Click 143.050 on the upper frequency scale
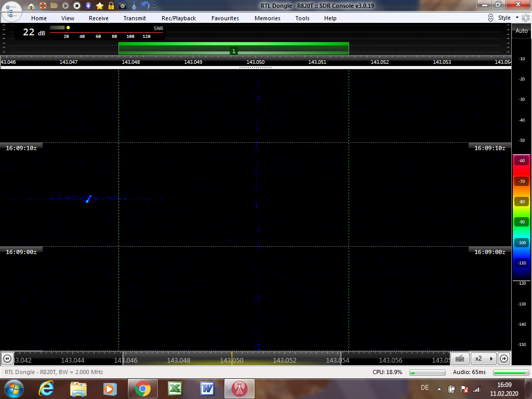532x399 pixels. tap(256, 62)
